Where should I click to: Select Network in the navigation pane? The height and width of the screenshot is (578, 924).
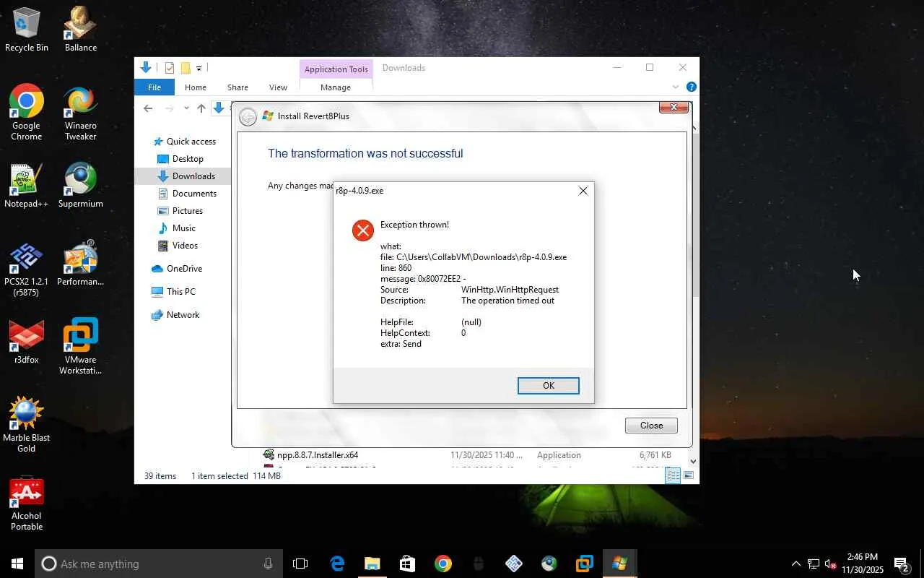click(x=175, y=315)
